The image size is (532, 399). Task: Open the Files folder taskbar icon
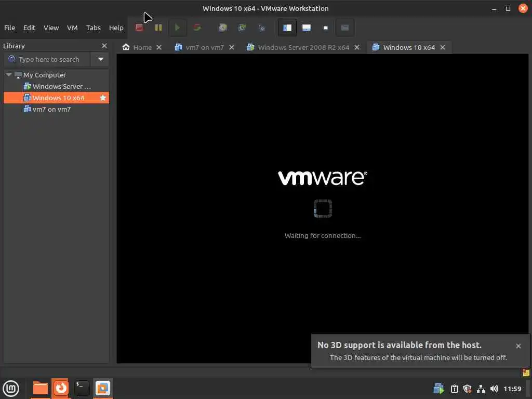click(40, 389)
